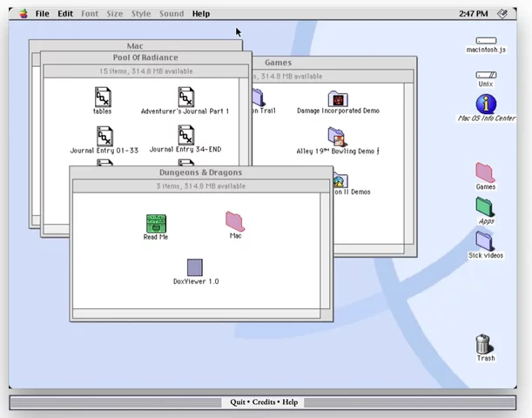
Task: Click vertical scrollbar of Pool Of Radiance window
Action: (x=244, y=121)
